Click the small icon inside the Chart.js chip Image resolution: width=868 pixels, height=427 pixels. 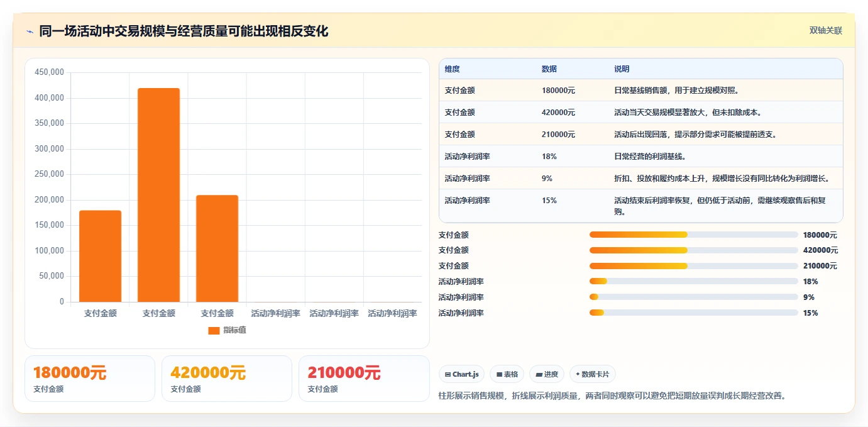(448, 375)
